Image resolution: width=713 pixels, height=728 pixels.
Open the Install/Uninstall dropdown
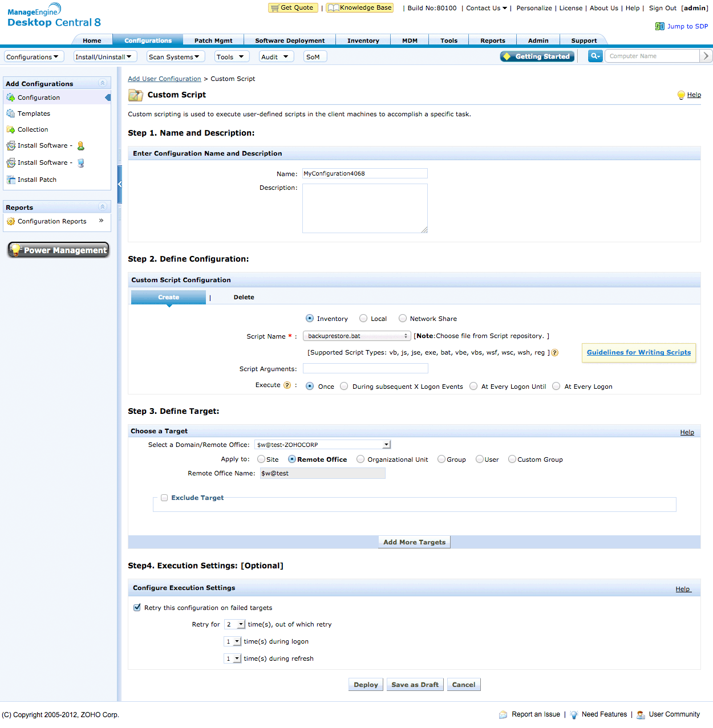[105, 56]
